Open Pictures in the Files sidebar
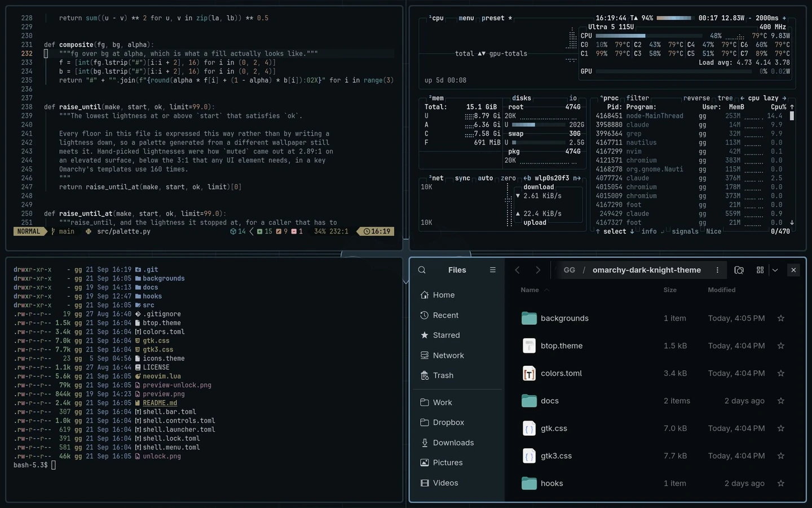This screenshot has width=812, height=508. point(457,462)
